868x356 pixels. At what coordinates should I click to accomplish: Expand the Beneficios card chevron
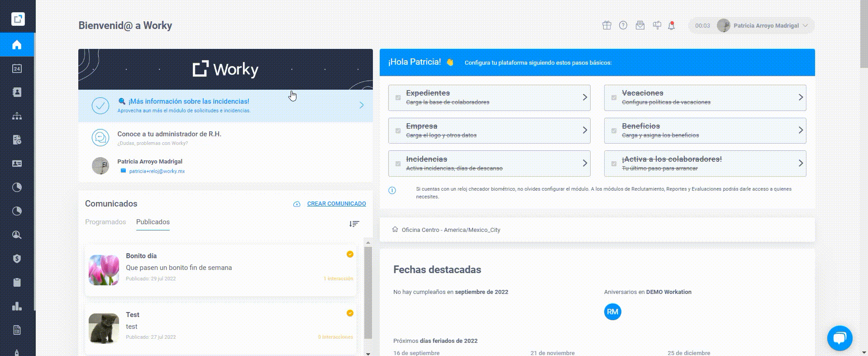[801, 130]
